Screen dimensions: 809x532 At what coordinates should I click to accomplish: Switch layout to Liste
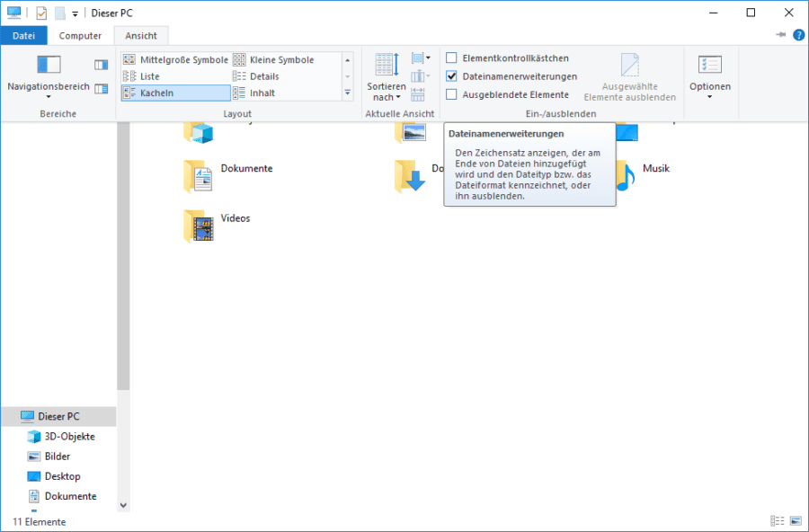pos(175,76)
